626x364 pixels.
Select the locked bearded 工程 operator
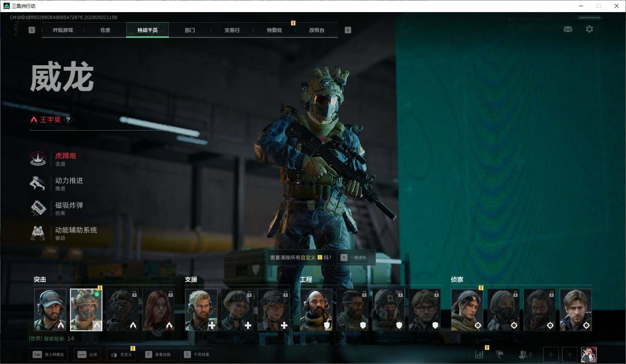coord(352,310)
